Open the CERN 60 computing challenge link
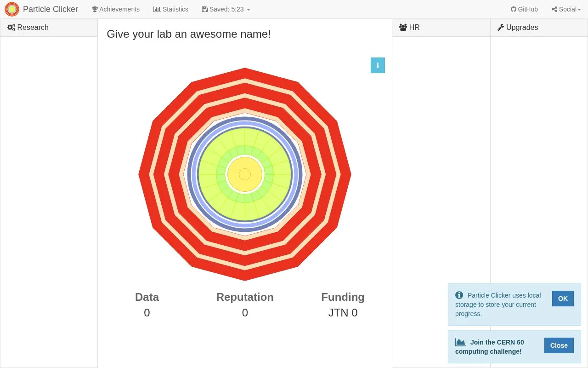Viewport: 588px width, 368px height. [490, 347]
